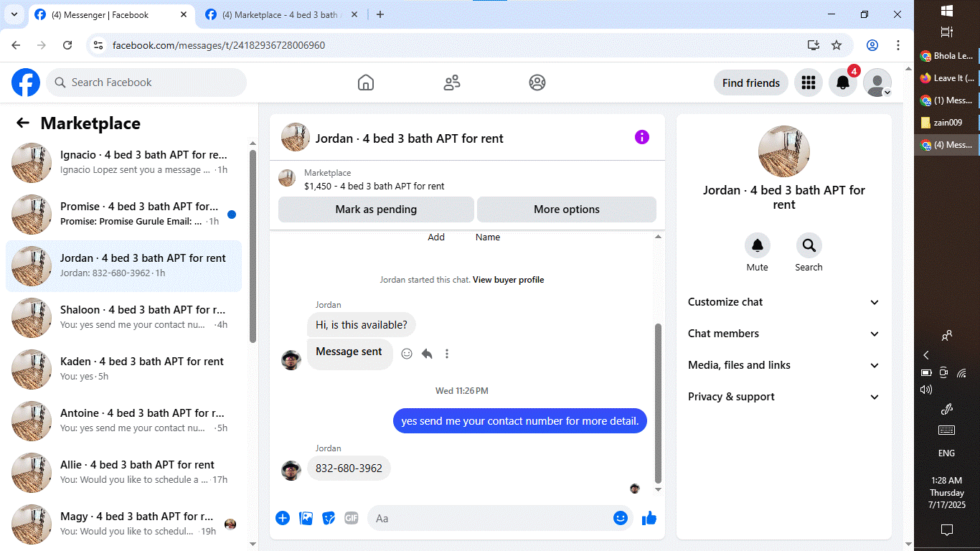Screen dimensions: 980x551
Task: Reply to the 'Message sent' bubble
Action: tap(427, 354)
